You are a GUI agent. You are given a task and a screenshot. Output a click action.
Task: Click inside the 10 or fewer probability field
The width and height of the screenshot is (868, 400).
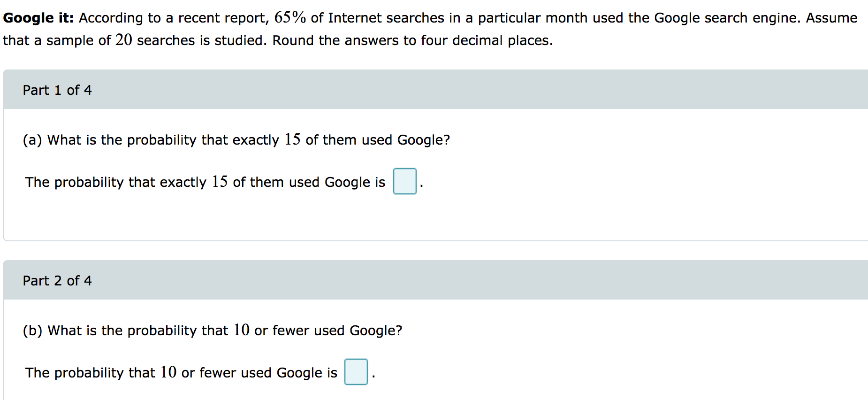pyautogui.click(x=356, y=372)
